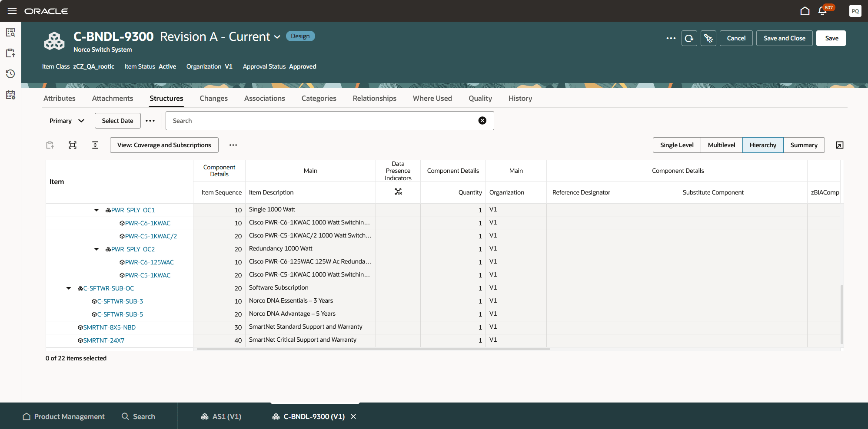Open the Attributes tab
This screenshot has height=429, width=868.
click(x=60, y=99)
